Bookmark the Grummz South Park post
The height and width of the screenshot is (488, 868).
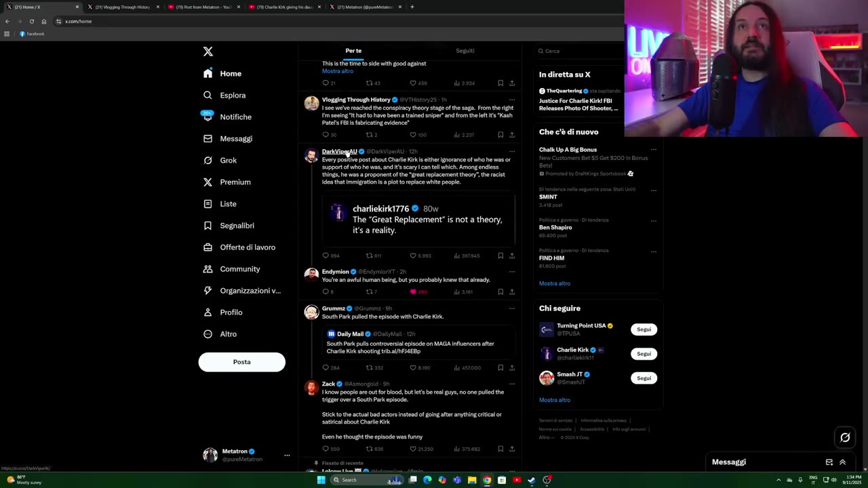500,368
